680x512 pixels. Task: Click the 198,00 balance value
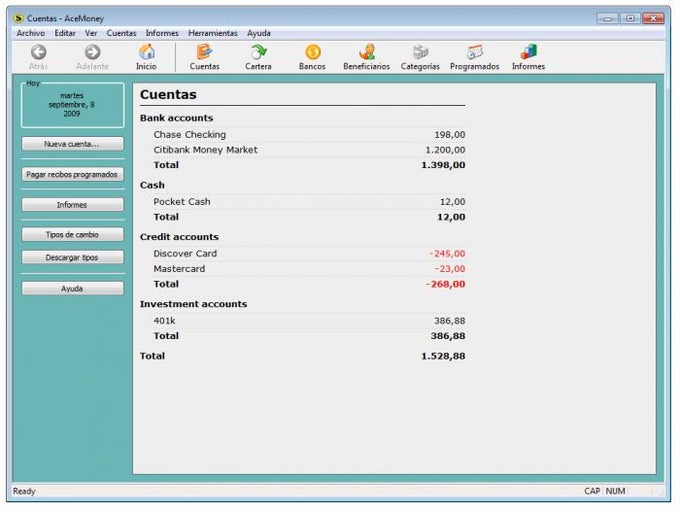coord(450,135)
